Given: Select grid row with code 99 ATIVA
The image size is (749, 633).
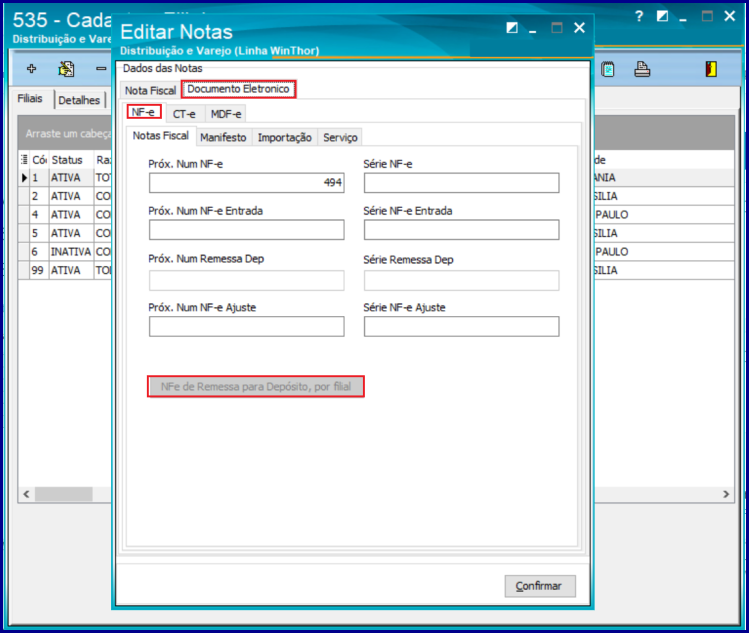Looking at the screenshot, I should coord(66,270).
